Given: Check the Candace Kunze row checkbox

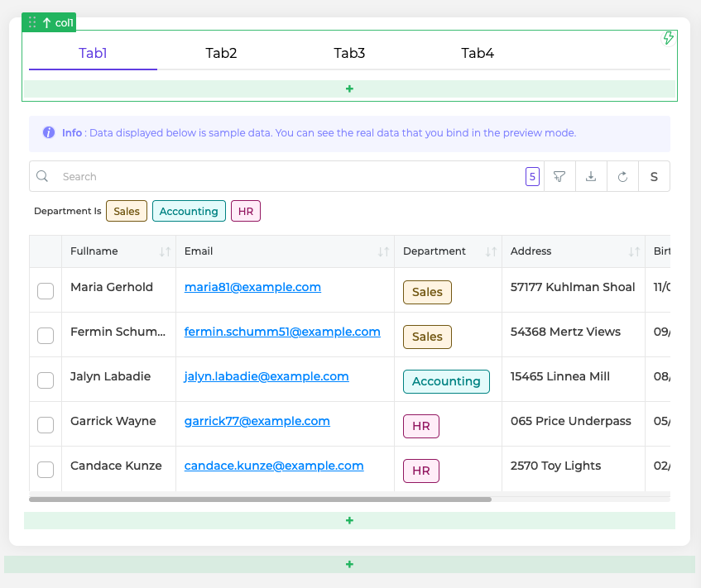Looking at the screenshot, I should [46, 469].
